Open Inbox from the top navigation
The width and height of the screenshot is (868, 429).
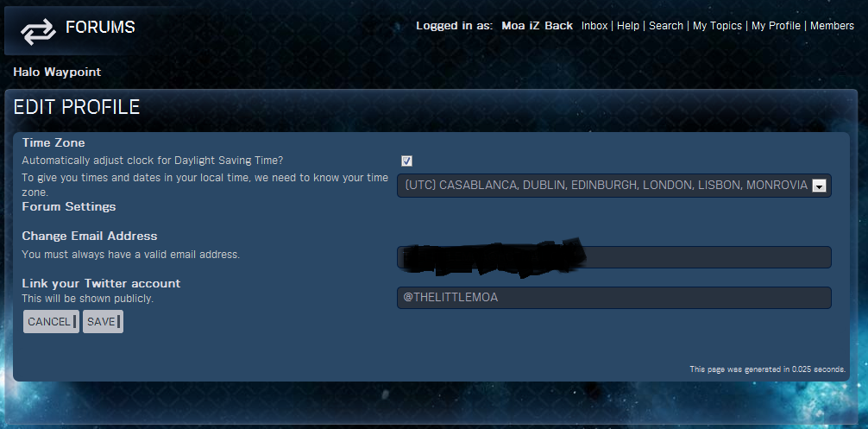[594, 25]
